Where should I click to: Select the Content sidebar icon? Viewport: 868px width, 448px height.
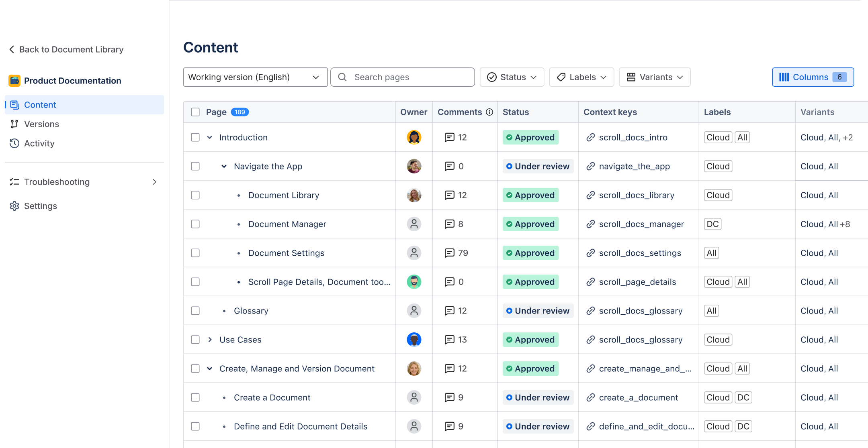[x=14, y=104]
